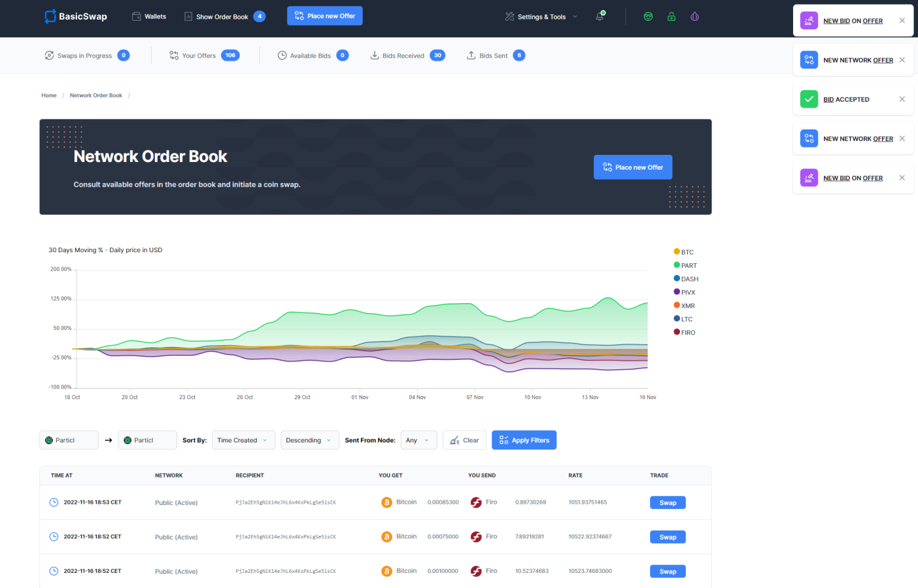
Task: Click Public (Active) in rate 10522.92374667 row
Action: (176, 537)
